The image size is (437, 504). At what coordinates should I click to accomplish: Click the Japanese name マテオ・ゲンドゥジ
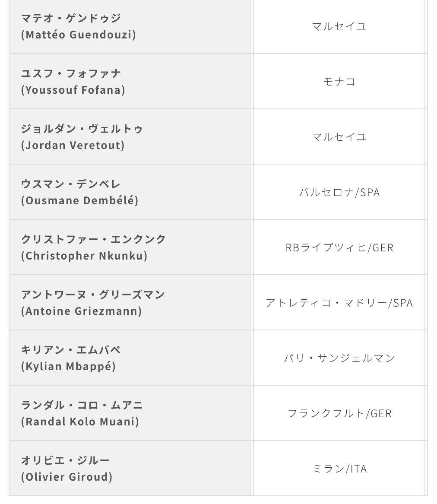71,18
